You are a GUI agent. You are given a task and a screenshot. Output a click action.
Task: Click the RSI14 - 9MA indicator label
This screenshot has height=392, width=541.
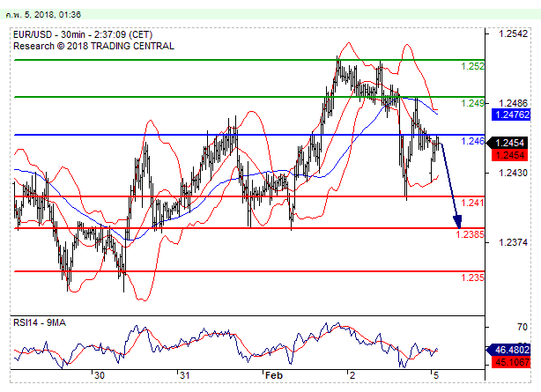click(x=40, y=322)
